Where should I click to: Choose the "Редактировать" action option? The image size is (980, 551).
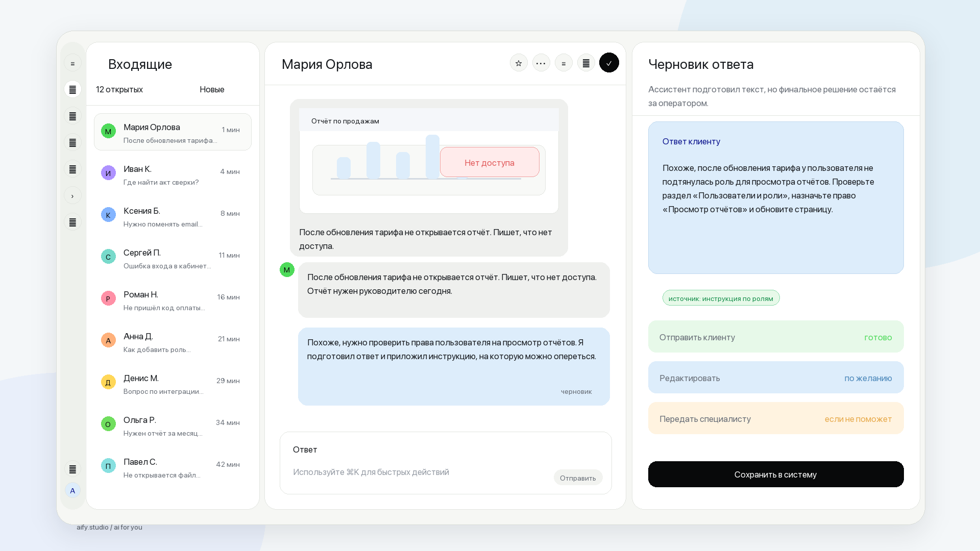click(776, 378)
